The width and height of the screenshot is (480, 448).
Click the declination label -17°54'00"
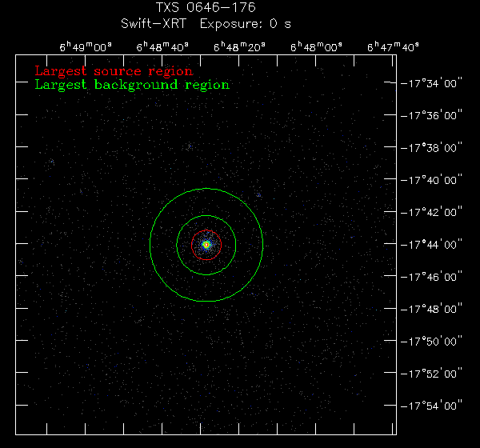(431, 406)
